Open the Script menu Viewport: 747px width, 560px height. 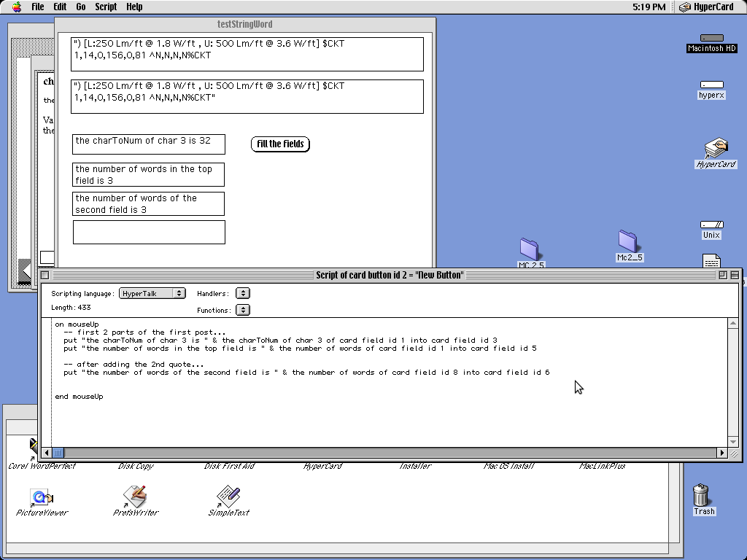pyautogui.click(x=106, y=7)
